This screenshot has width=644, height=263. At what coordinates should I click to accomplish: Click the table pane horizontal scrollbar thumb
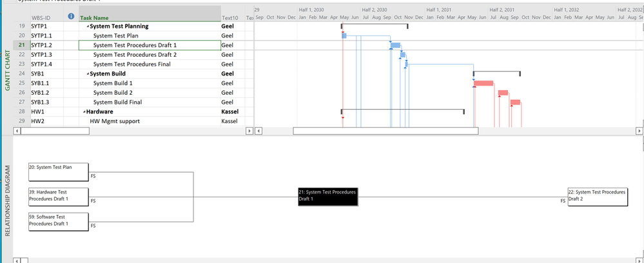pyautogui.click(x=55, y=131)
